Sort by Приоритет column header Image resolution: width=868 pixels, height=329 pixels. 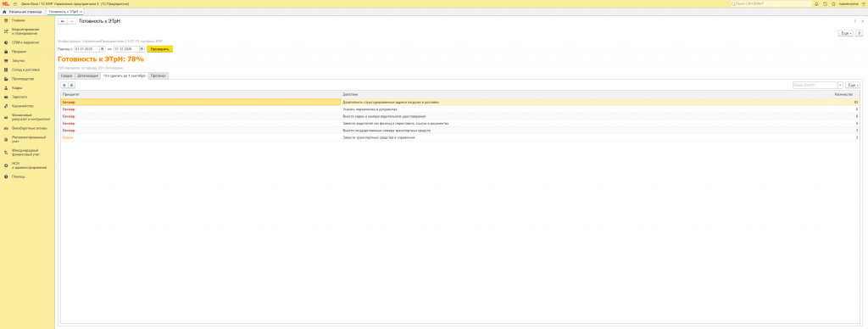point(200,95)
